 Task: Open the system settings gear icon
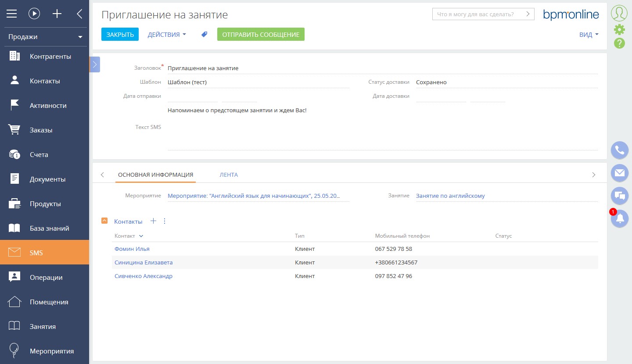(x=619, y=29)
